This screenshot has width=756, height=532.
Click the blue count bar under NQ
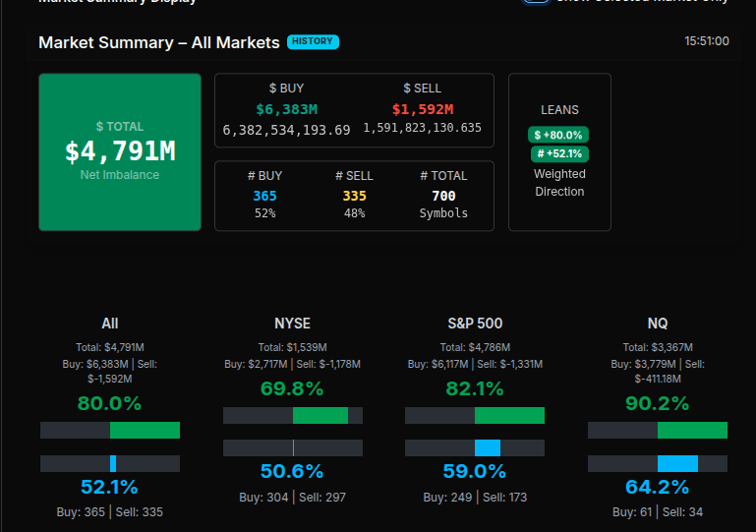pyautogui.click(x=677, y=463)
